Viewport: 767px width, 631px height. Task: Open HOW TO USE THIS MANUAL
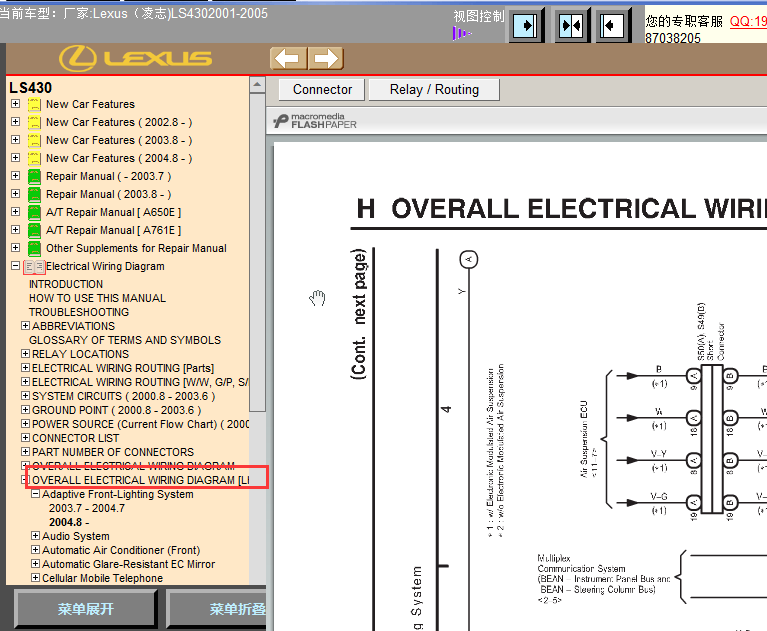pyautogui.click(x=97, y=298)
